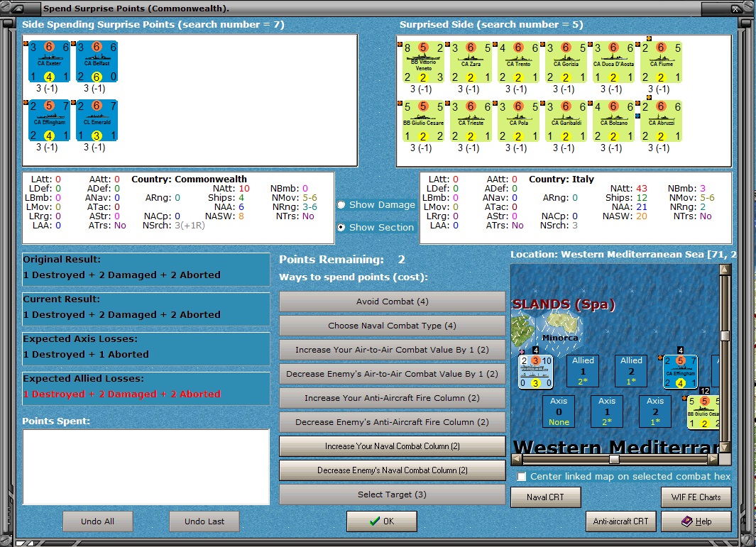Click Avoid Combat (4) option

392,302
